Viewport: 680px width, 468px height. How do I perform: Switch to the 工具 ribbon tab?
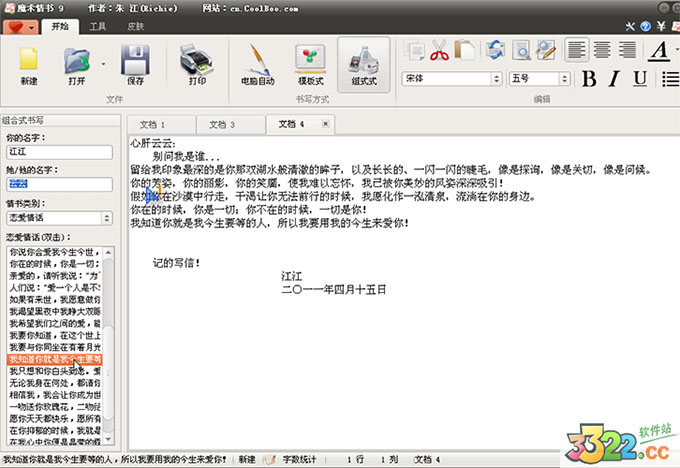click(97, 27)
